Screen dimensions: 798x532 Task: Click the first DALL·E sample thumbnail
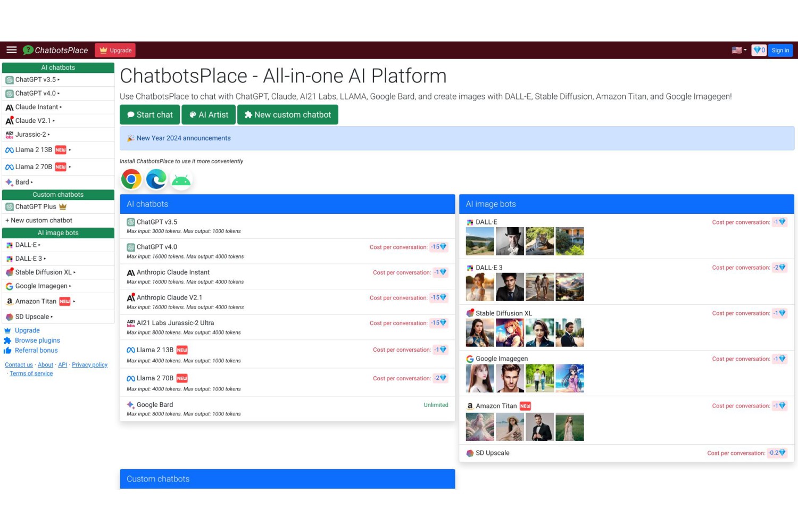(480, 241)
